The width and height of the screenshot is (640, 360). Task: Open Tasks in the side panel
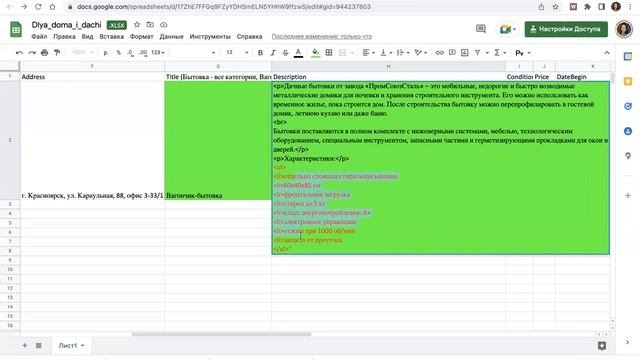[628, 106]
